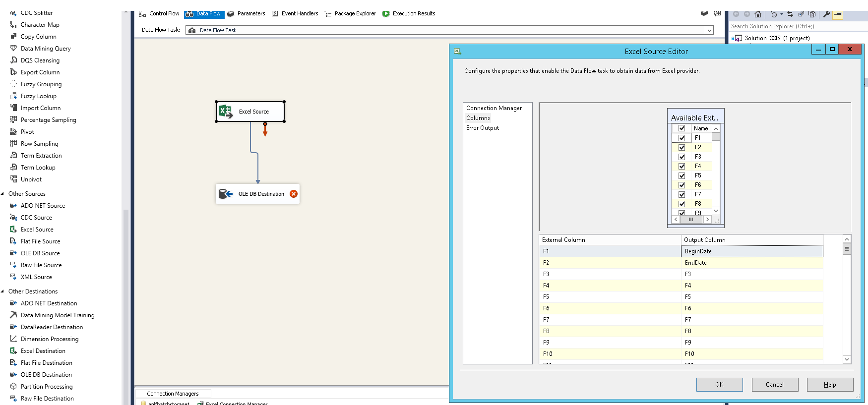The height and width of the screenshot is (405, 868).
Task: Select Copy Column in the toolbox
Action: [38, 37]
